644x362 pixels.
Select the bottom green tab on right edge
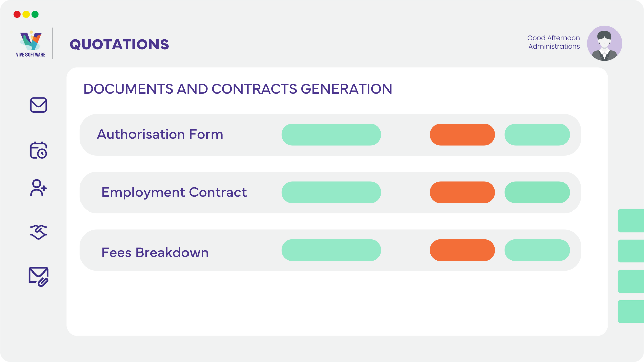click(631, 312)
